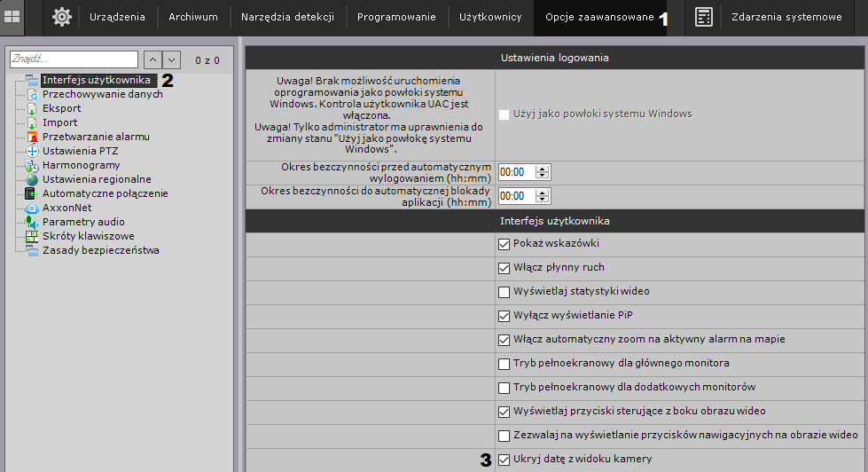
Task: Increase automatic logout inactivity time
Action: tap(543, 169)
